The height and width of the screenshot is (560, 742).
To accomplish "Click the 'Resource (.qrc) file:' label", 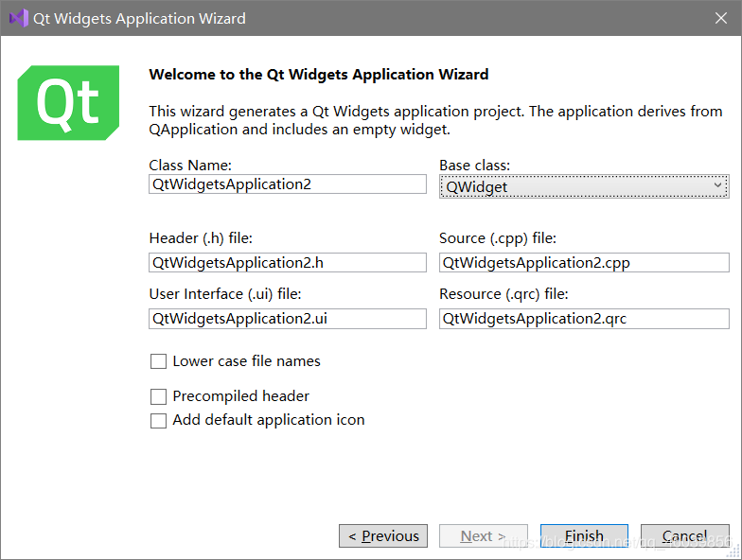I will pyautogui.click(x=503, y=294).
